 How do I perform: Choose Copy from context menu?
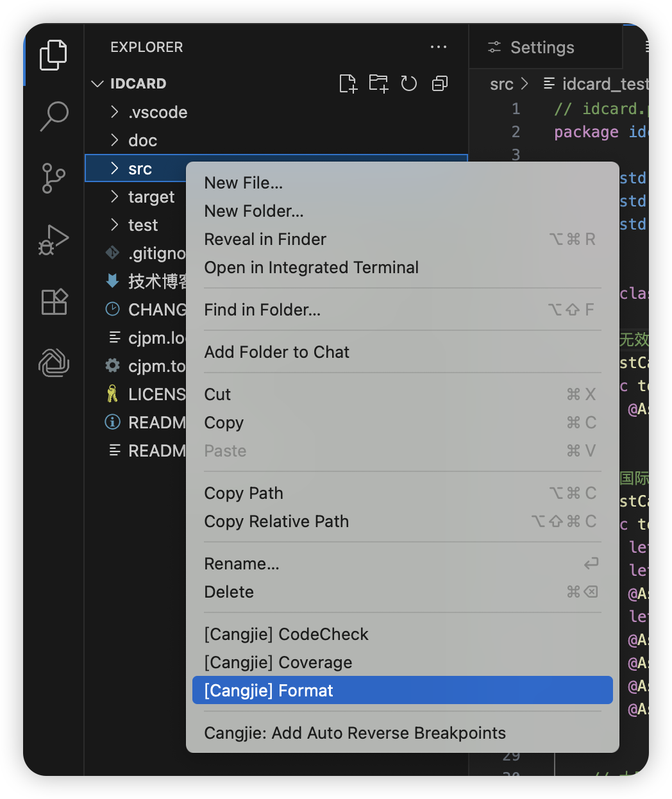point(402,423)
